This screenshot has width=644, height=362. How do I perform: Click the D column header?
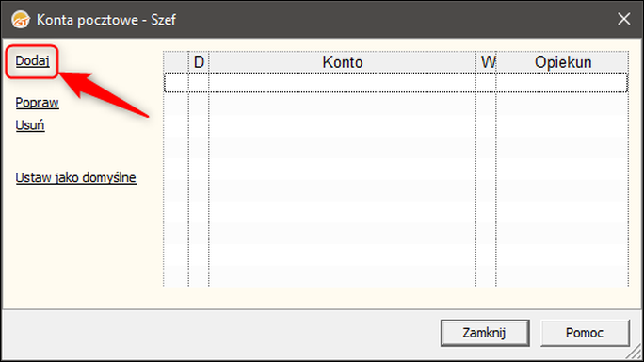(199, 62)
